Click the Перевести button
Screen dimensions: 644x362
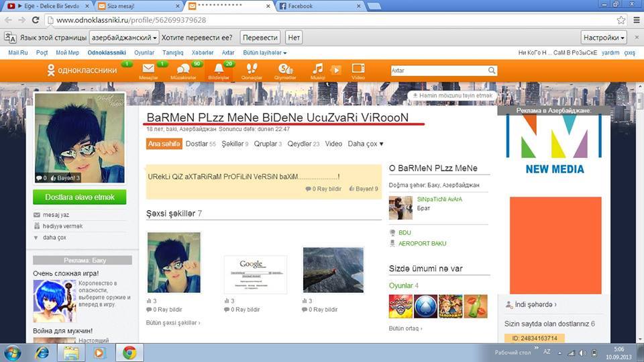260,38
